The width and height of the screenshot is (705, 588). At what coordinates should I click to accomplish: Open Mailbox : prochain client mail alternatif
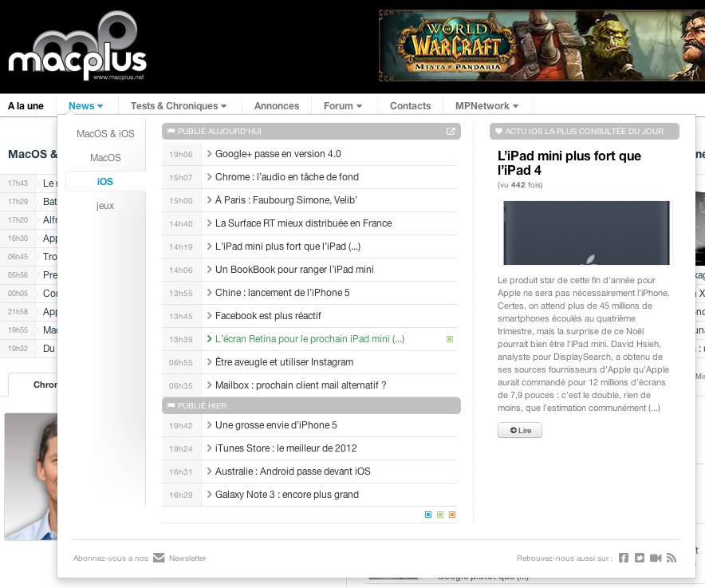pyautogui.click(x=301, y=385)
